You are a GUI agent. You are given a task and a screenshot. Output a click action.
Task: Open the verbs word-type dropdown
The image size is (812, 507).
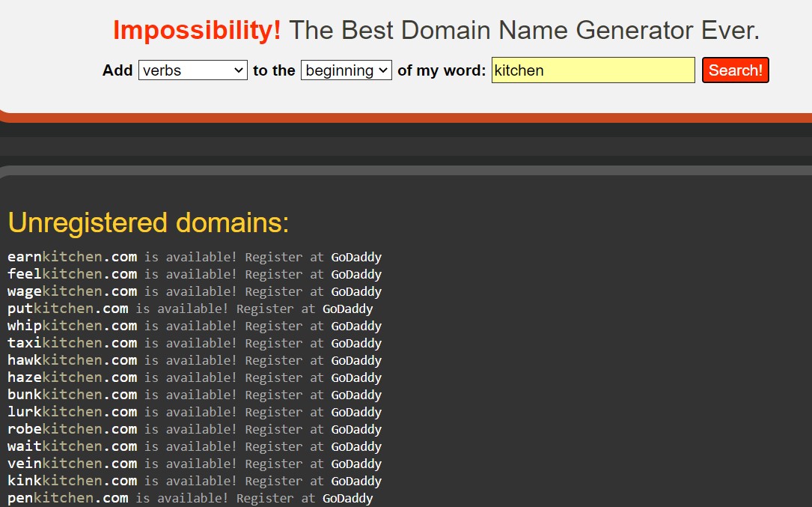[x=192, y=70]
